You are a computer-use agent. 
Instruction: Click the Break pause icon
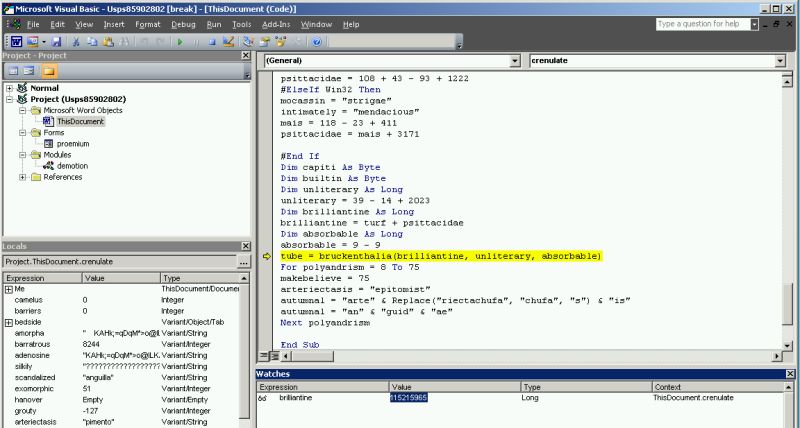click(x=196, y=42)
